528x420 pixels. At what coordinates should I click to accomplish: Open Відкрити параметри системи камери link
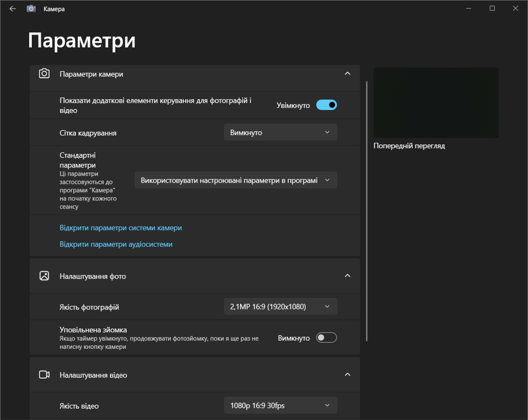coord(120,228)
